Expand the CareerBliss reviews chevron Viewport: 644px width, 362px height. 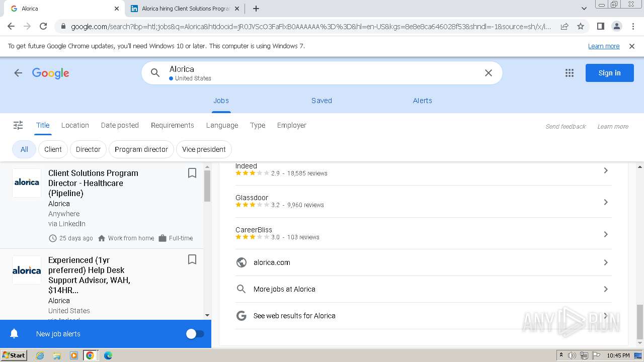pos(606,234)
